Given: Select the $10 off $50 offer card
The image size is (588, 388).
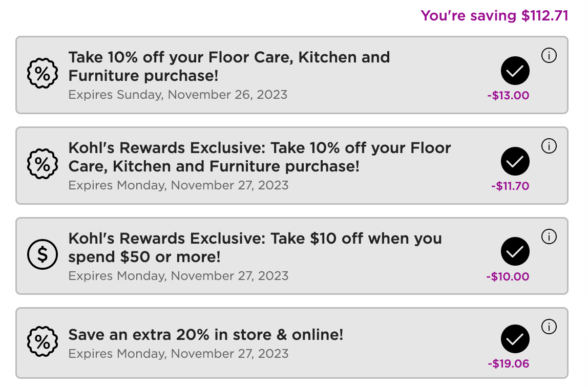Looking at the screenshot, I should (x=230, y=256).
